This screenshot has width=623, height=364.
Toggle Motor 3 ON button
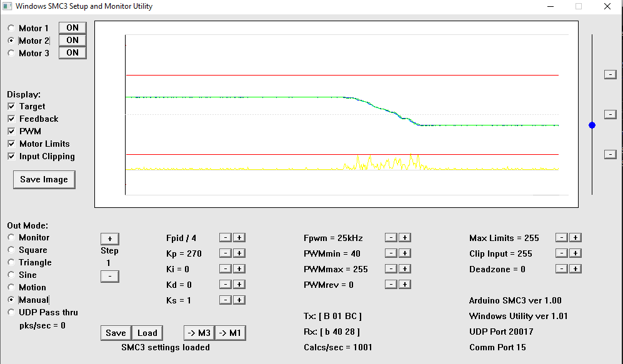[x=72, y=52]
